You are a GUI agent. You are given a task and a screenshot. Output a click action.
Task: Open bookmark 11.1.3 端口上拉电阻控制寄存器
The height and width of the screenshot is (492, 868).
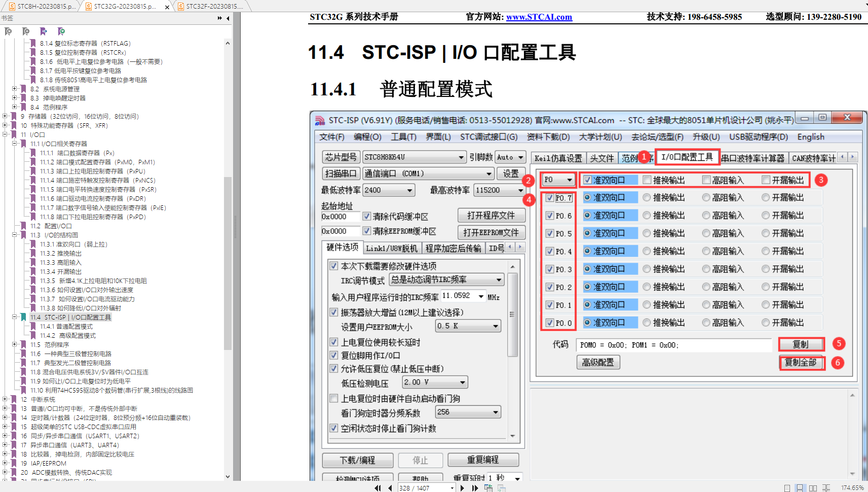[x=93, y=171]
